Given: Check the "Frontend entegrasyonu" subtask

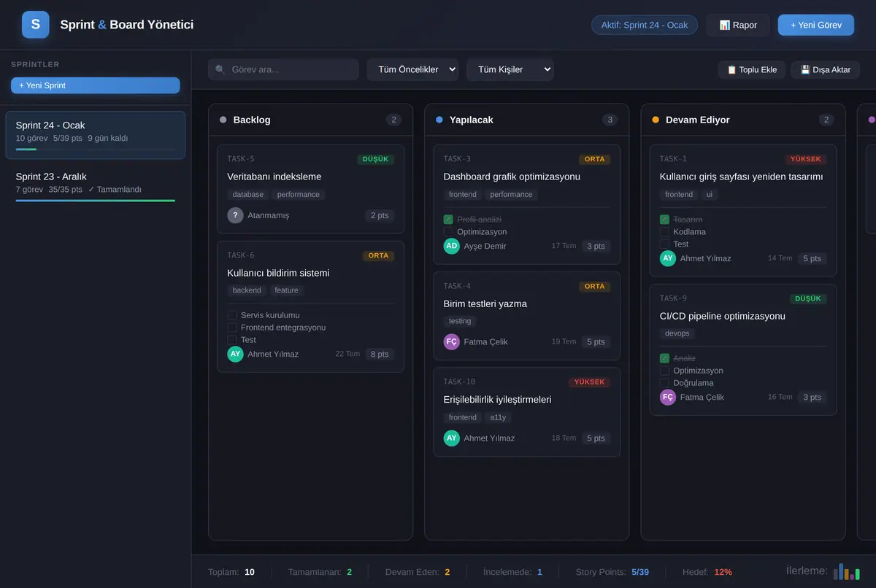Looking at the screenshot, I should (232, 328).
